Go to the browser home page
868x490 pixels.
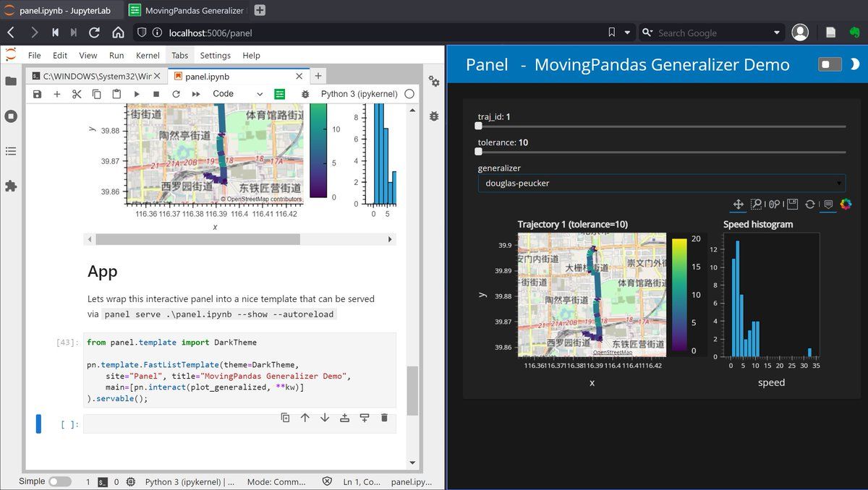coord(118,33)
